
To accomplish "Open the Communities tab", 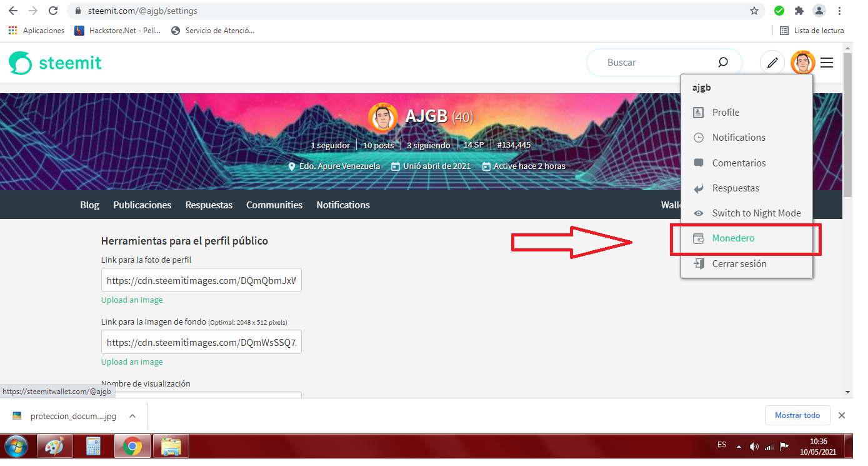I will (274, 205).
